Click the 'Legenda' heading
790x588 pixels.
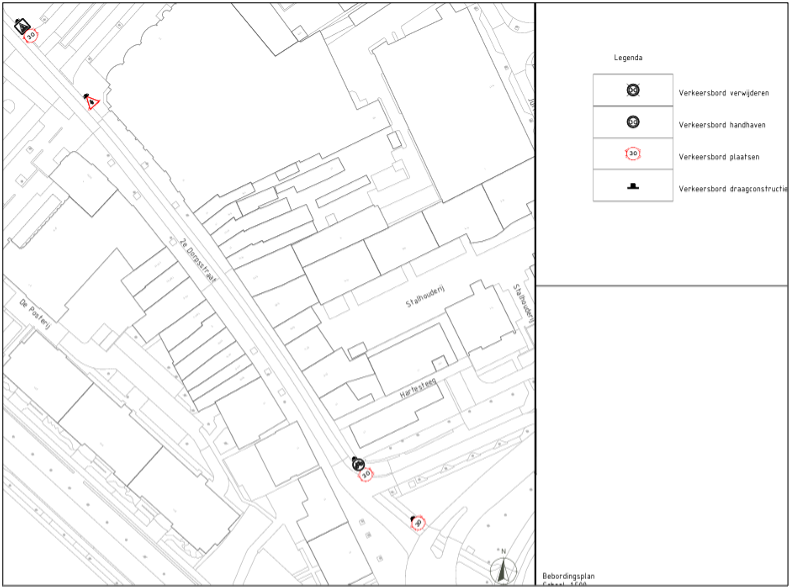coord(628,58)
